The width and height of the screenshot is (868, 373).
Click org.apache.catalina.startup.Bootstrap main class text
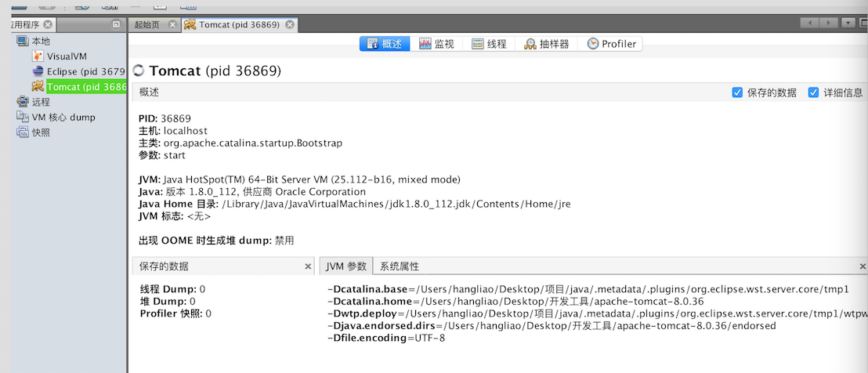point(253,143)
